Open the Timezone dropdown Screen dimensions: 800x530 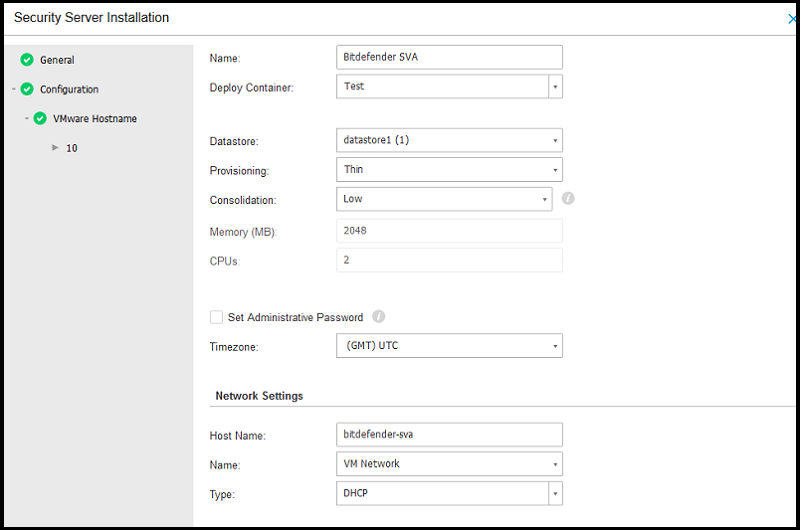click(555, 346)
